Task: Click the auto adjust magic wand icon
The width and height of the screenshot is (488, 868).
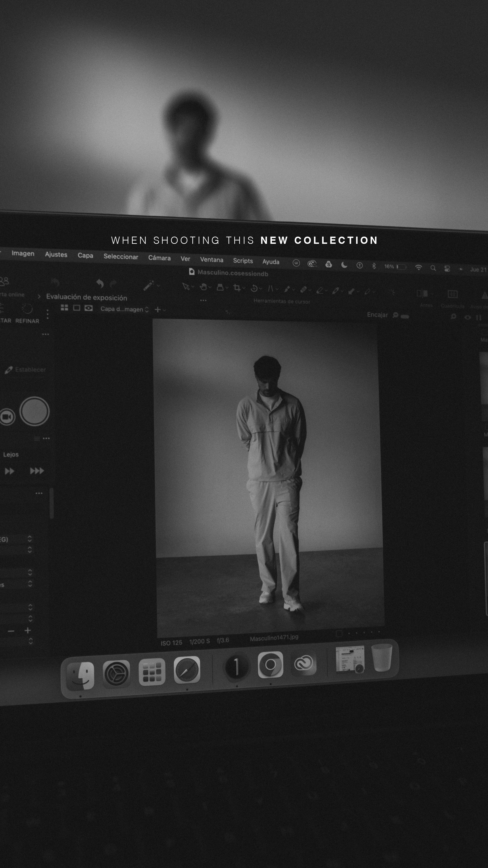Action: (148, 285)
